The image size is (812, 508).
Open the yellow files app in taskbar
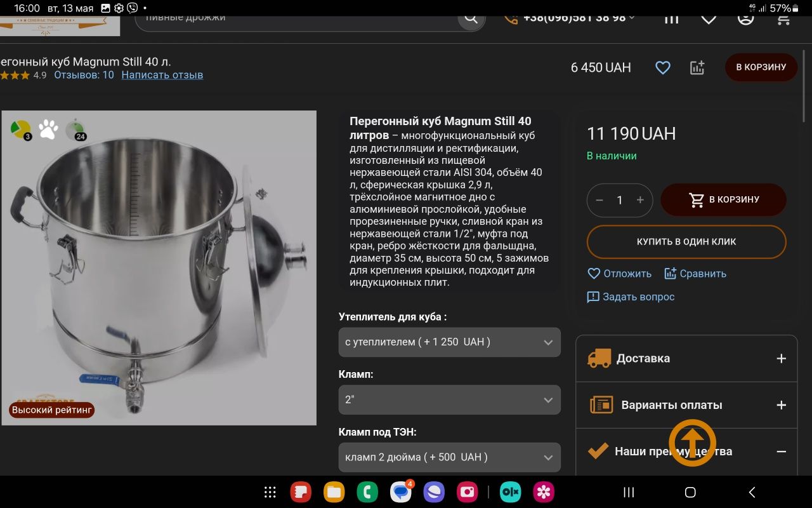(334, 492)
